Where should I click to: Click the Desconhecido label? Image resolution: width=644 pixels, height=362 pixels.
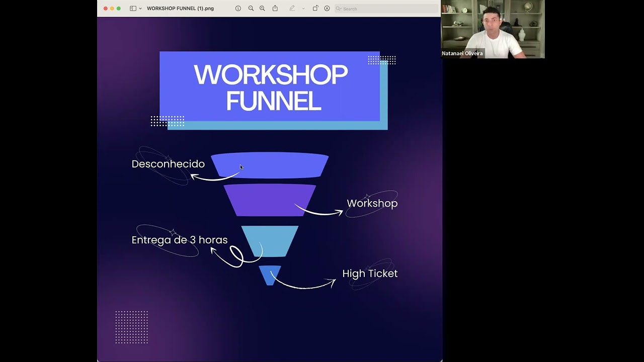tap(168, 164)
